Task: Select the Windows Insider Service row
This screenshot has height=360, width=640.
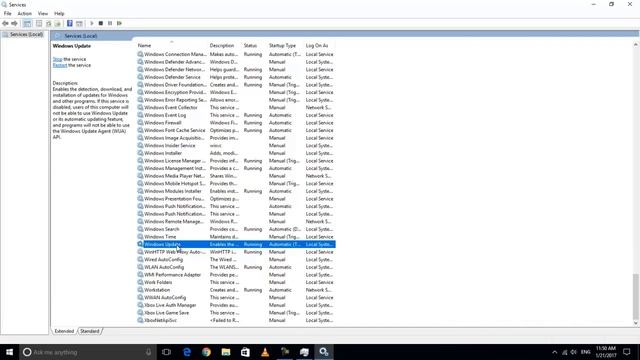Action: click(x=236, y=146)
